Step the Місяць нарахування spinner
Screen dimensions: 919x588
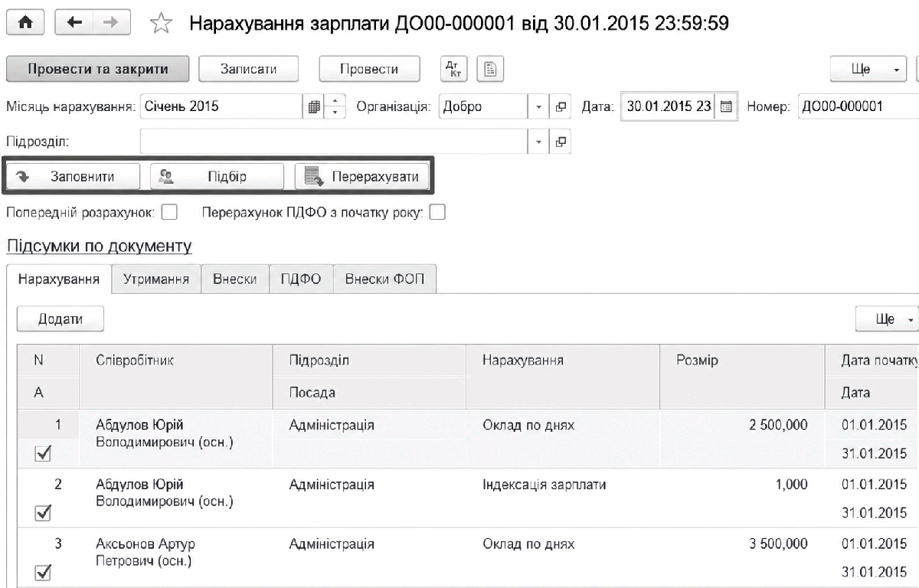(333, 107)
